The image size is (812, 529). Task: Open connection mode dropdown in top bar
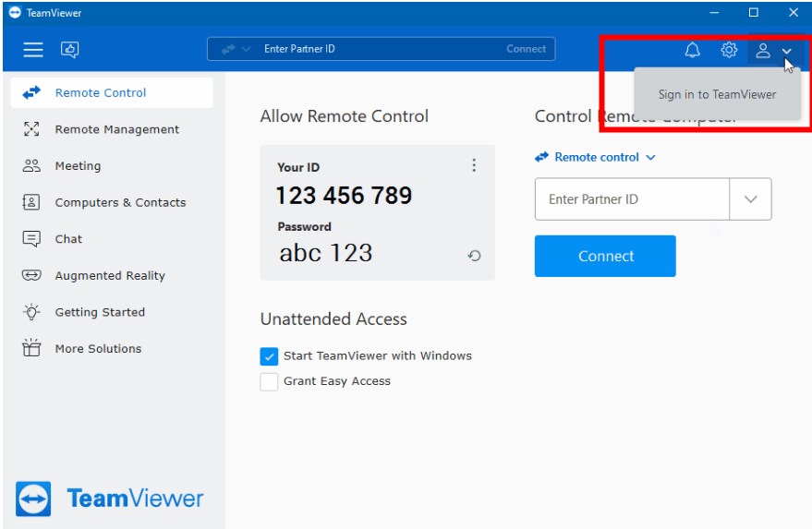coord(236,49)
